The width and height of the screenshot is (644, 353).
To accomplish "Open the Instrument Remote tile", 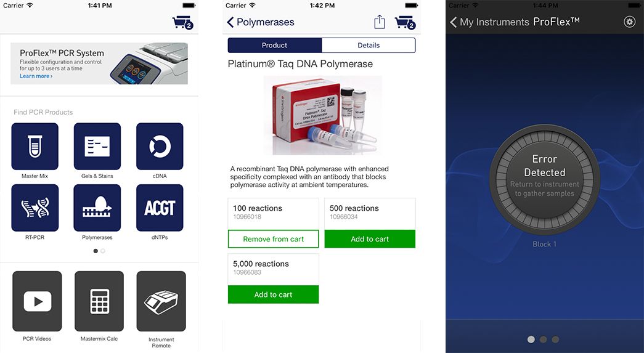I will pos(161,301).
